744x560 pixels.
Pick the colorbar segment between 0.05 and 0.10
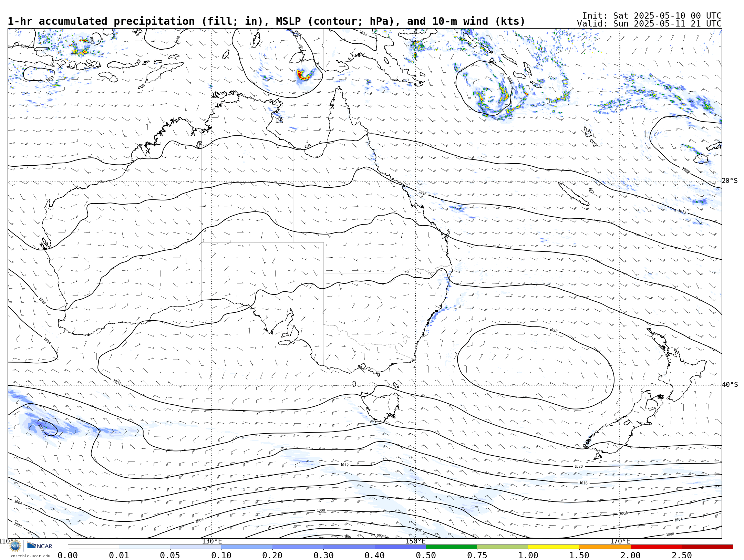coord(196,547)
